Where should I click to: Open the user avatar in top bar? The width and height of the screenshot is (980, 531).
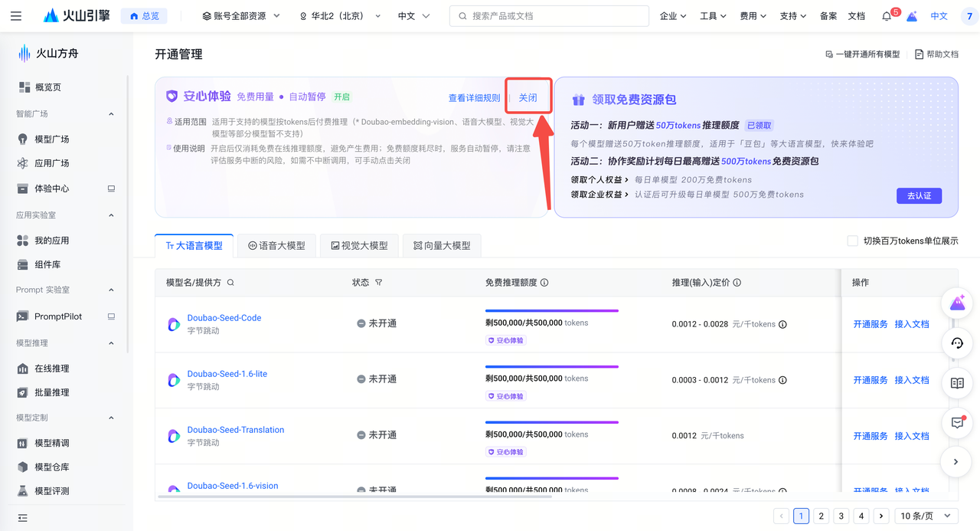[970, 16]
